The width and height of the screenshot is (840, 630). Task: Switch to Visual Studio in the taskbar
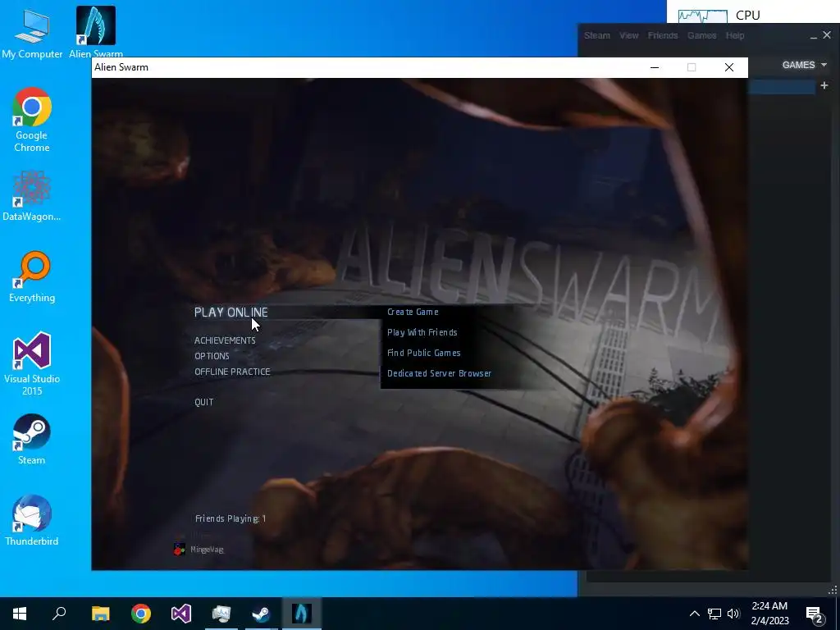(181, 614)
